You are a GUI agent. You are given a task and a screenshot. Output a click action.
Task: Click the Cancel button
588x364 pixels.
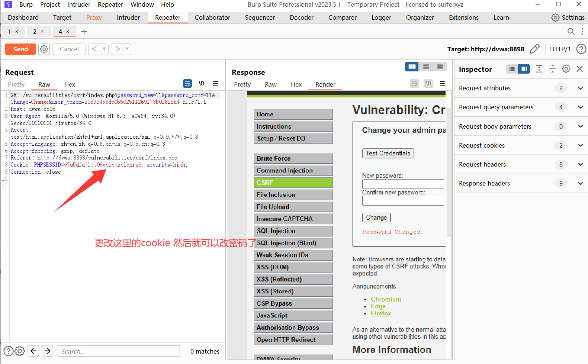point(69,49)
